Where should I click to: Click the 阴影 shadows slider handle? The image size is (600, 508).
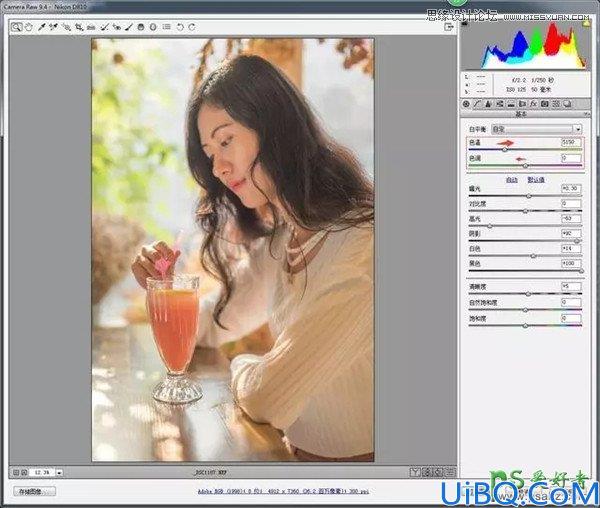pyautogui.click(x=577, y=241)
